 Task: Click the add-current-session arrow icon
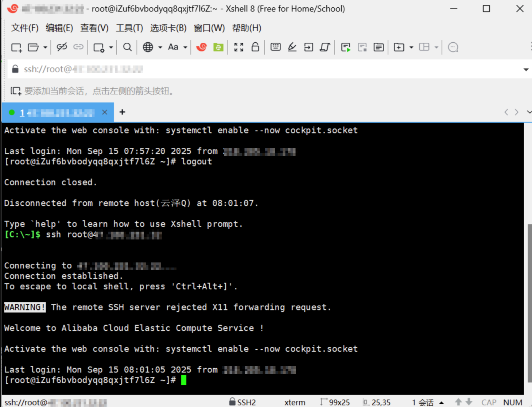coord(16,91)
